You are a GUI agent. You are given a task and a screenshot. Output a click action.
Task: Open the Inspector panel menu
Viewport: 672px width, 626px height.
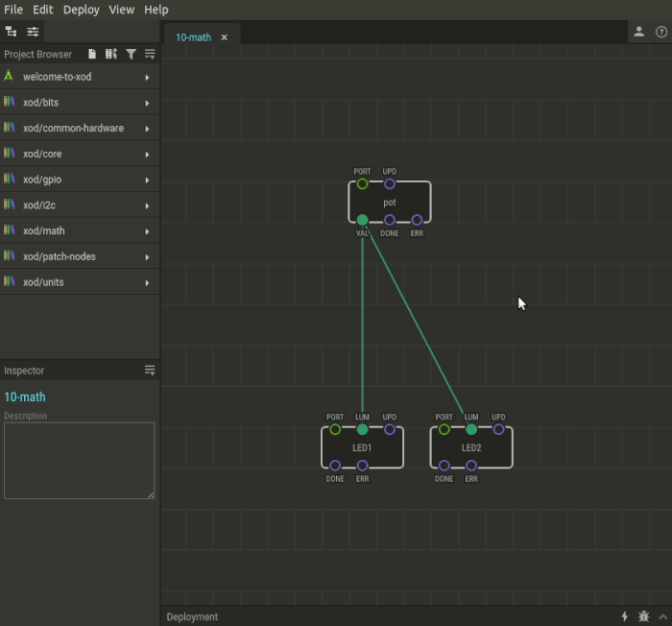(x=150, y=370)
